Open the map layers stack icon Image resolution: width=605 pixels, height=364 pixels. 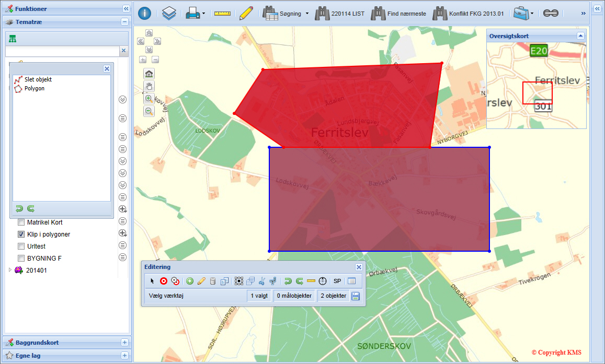click(x=168, y=14)
